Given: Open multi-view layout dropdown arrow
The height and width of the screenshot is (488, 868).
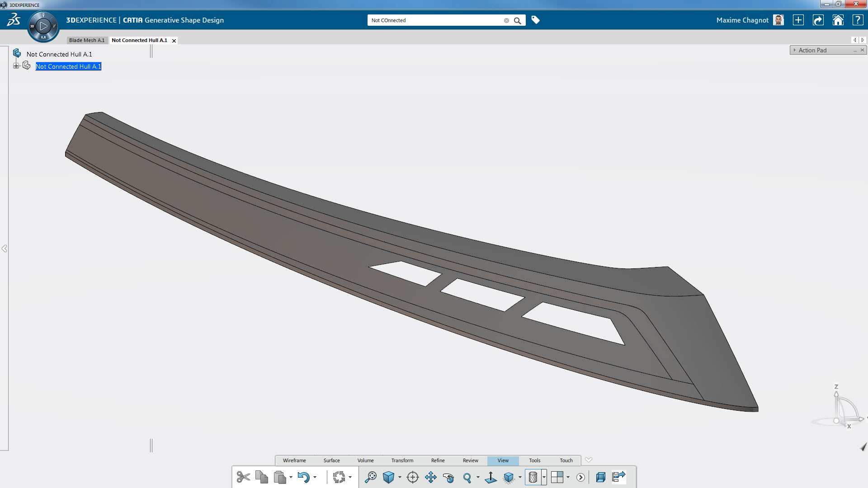Looking at the screenshot, I should pos(568,477).
